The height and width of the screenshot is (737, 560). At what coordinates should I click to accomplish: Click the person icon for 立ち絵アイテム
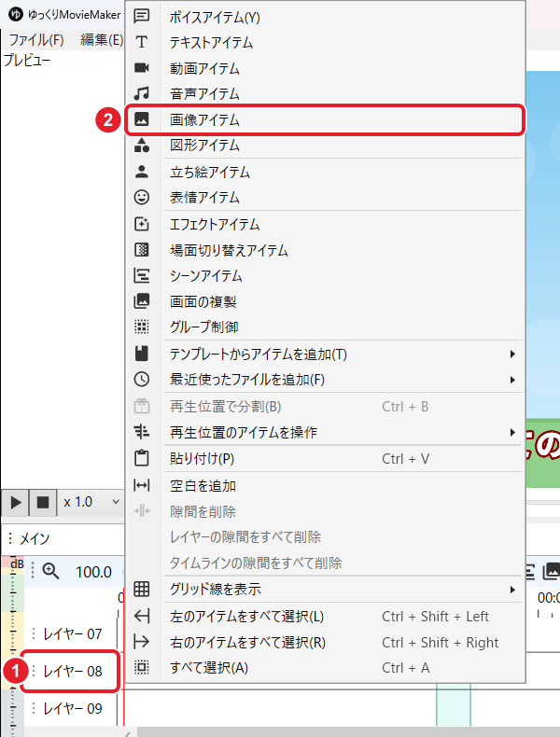coord(142,172)
